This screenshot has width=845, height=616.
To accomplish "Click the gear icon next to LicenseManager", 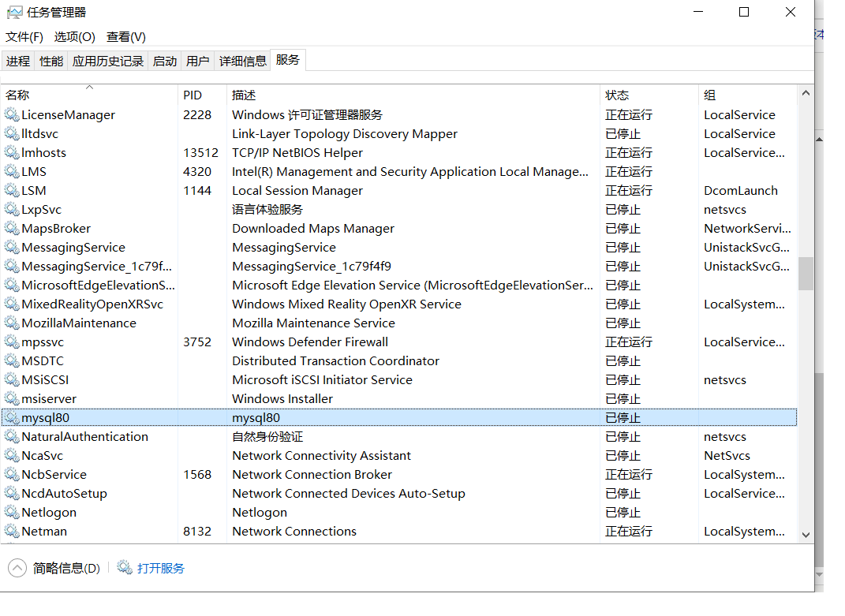I will point(12,115).
